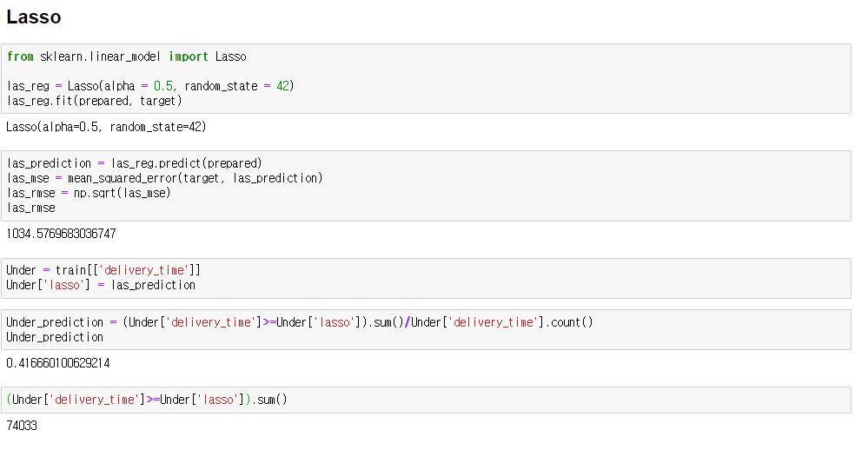Click the las_rmse = np.sqrt(las_mse) line
Screen dimensions: 868x450
tap(89, 193)
